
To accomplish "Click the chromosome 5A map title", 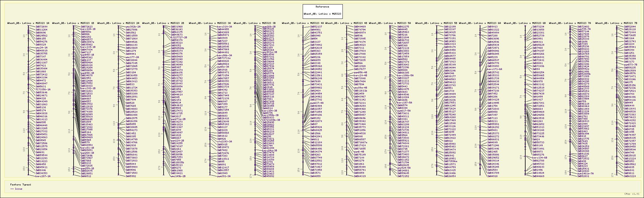I will pyautogui.click(x=390, y=23).
